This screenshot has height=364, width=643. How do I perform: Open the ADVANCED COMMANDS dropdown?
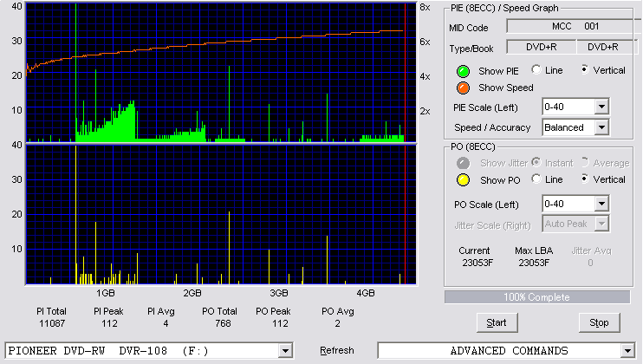[627, 351]
